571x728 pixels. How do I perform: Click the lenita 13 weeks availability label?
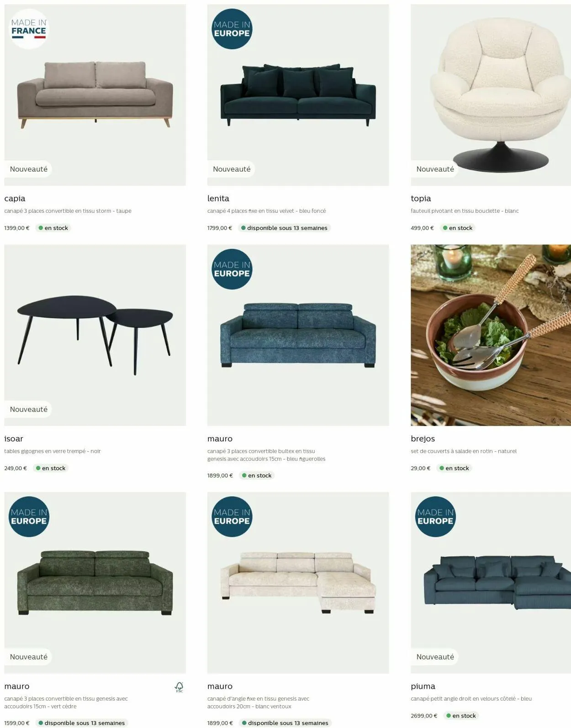[284, 228]
